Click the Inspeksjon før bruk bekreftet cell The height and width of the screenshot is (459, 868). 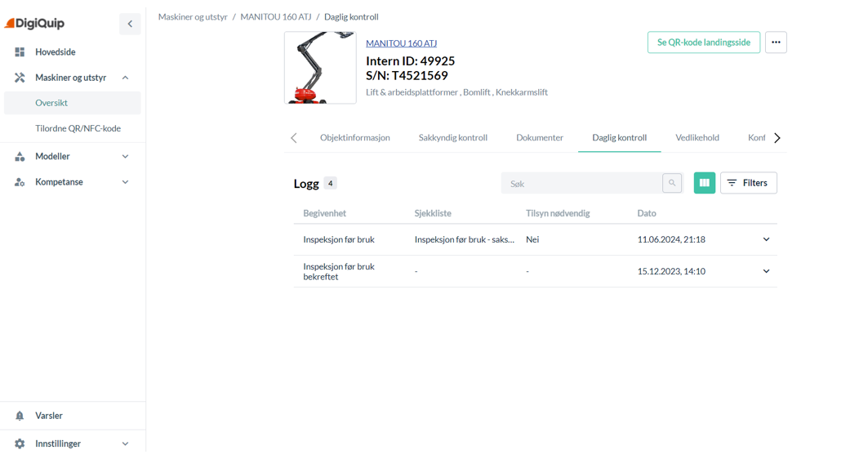point(339,272)
